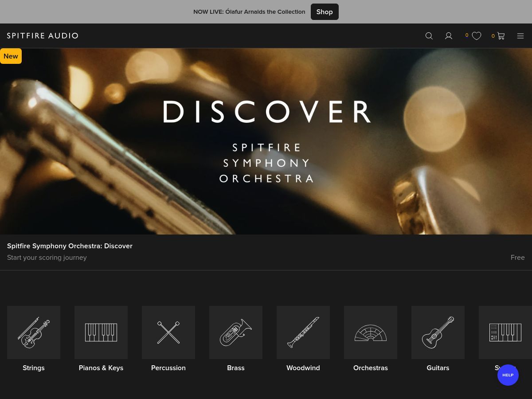Click the 'Free' price label
Screen dimensions: 532x399
click(517, 258)
